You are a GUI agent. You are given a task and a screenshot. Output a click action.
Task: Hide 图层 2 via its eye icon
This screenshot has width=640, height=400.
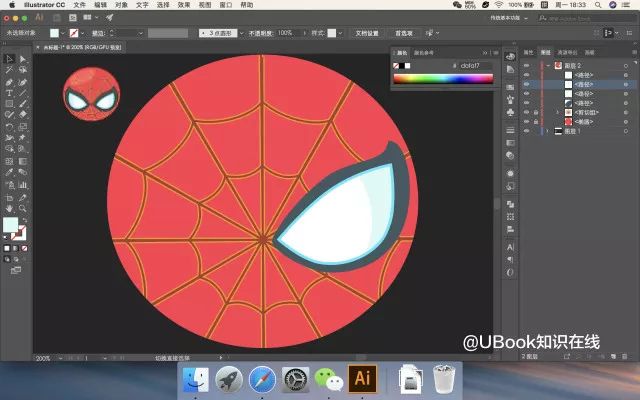click(x=527, y=65)
